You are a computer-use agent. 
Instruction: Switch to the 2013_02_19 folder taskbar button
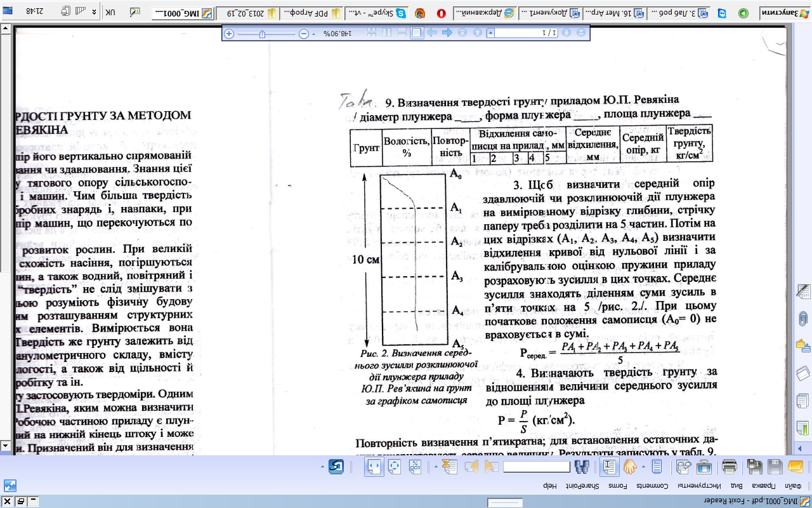coord(247,13)
